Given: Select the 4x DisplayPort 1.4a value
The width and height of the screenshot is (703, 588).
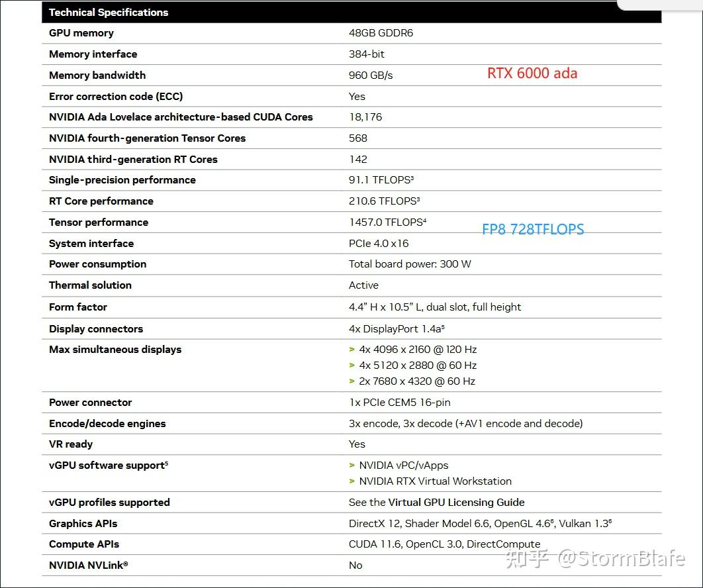Looking at the screenshot, I should [397, 328].
